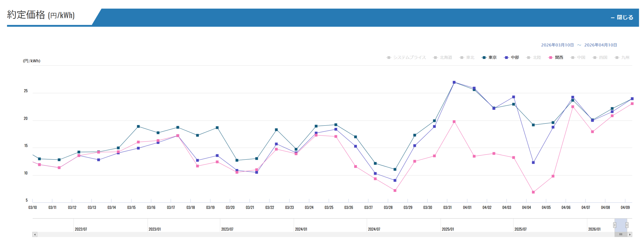This screenshot has height=244, width=644.
Task: Click the scrollbar left arrow
Action: click(35, 234)
